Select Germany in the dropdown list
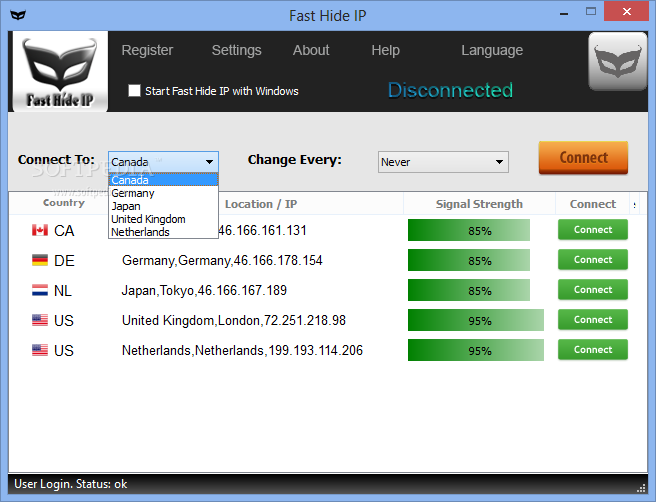 point(163,193)
